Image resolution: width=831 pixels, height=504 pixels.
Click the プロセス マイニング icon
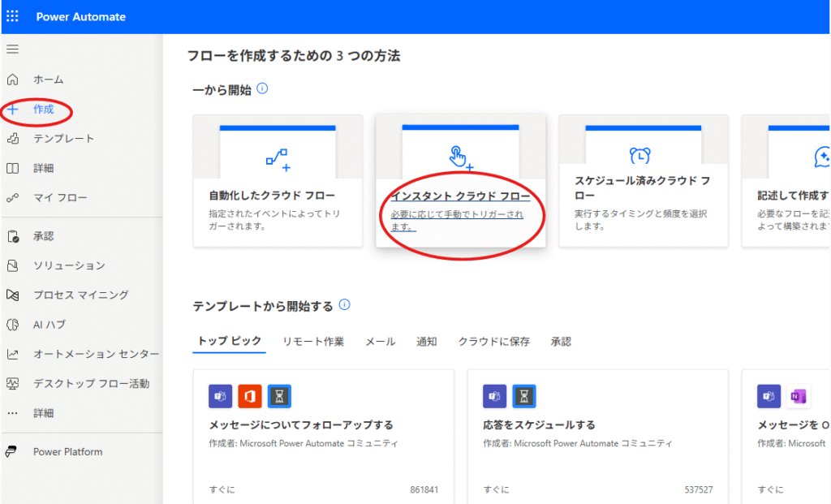(13, 295)
